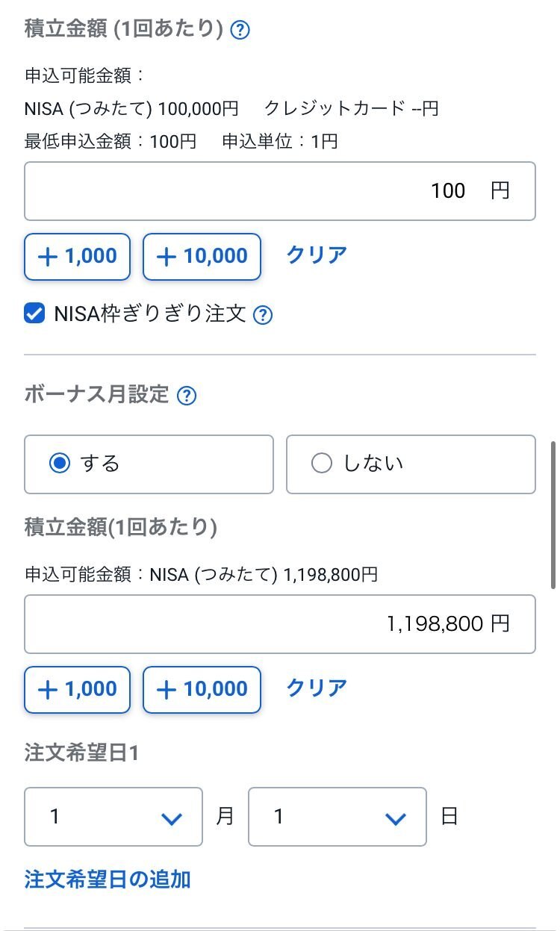Viewport: 560px width, 931px height.
Task: Add 10,000 to the bonus month amount
Action: tap(202, 689)
